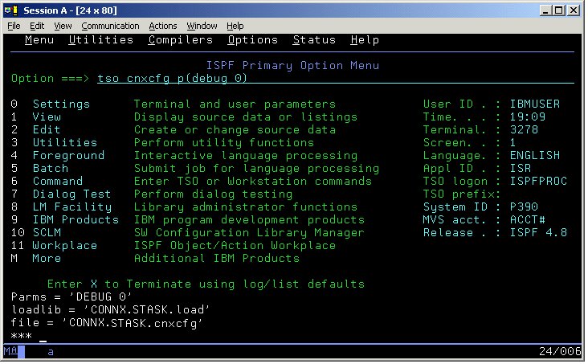The height and width of the screenshot is (364, 588).
Task: Select ISPF Options action bar item
Action: tap(252, 40)
